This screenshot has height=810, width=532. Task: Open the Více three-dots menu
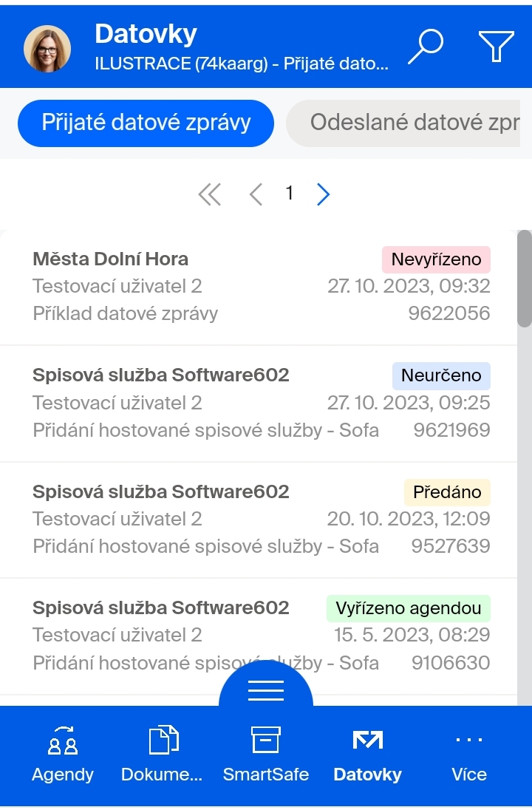pyautogui.click(x=469, y=740)
